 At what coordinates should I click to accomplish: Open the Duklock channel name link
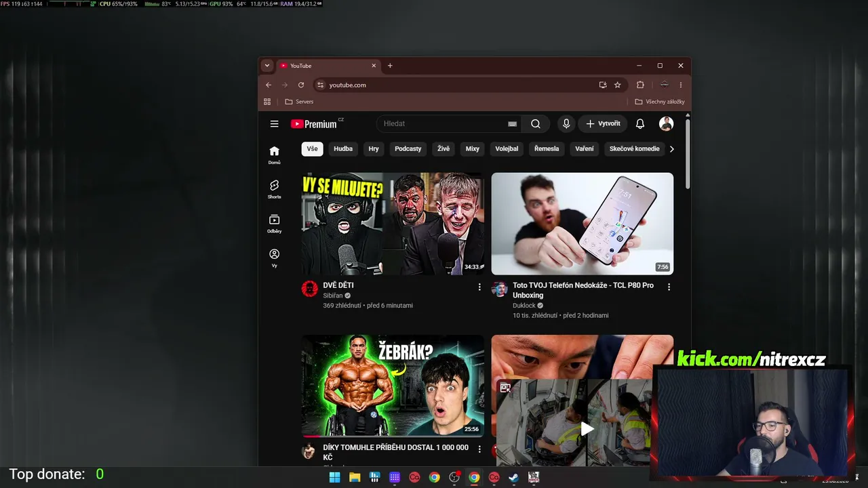[524, 306]
